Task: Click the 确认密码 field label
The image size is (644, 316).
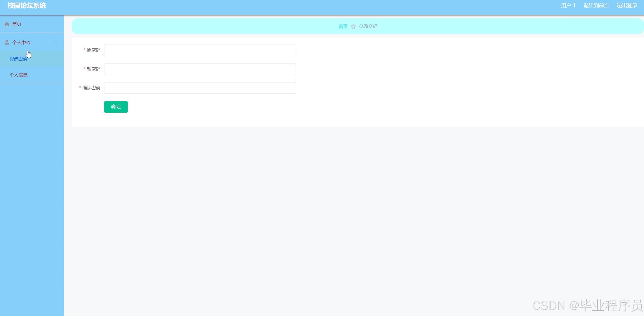Action: point(91,88)
